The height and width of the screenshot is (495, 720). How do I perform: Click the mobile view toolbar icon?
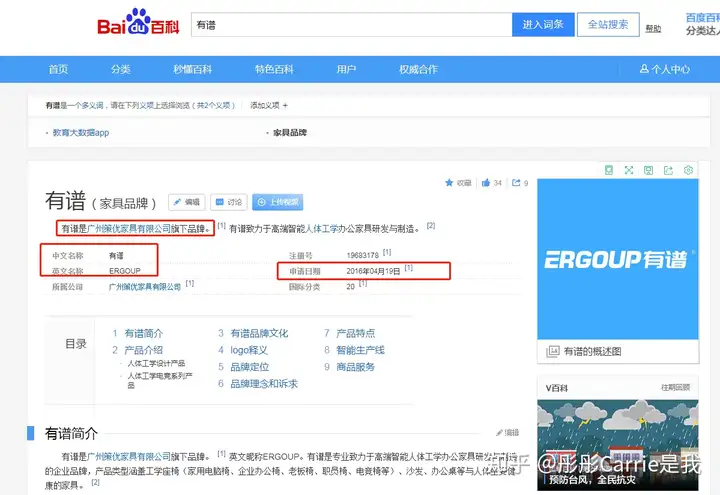point(608,170)
